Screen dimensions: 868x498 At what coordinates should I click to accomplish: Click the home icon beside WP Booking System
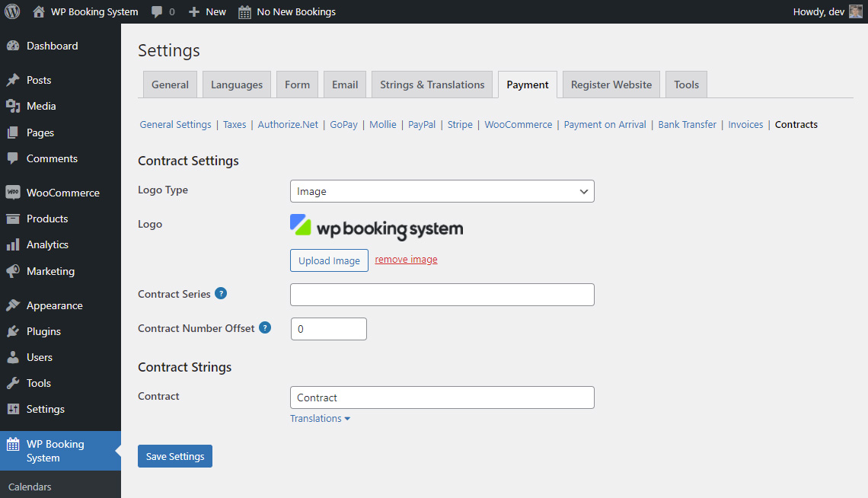(39, 11)
